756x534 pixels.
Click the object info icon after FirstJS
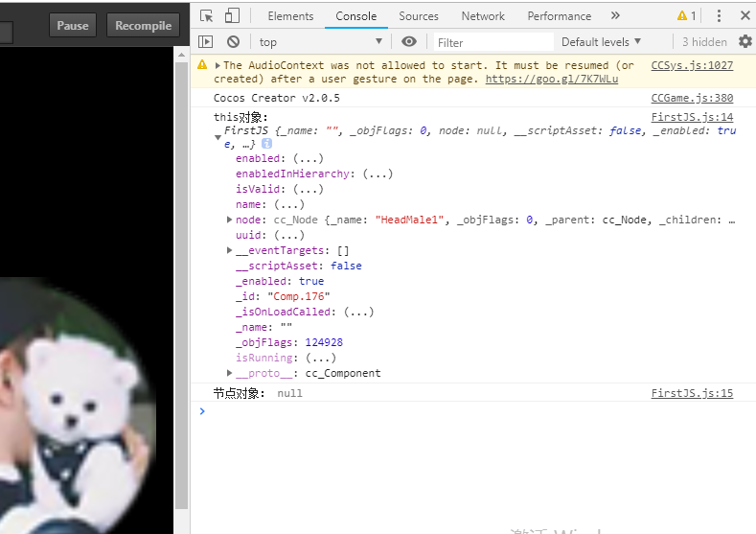266,143
